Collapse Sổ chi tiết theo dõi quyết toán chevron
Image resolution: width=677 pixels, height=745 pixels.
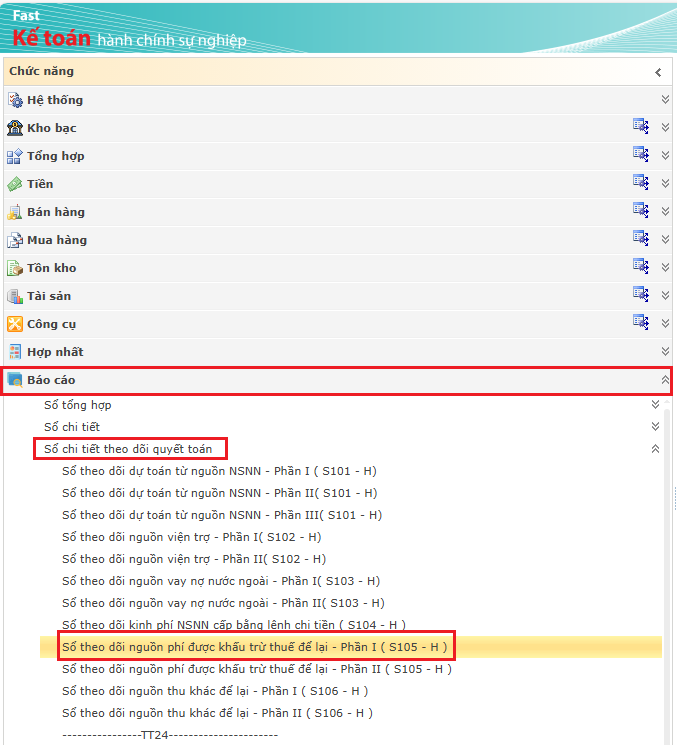[655, 449]
